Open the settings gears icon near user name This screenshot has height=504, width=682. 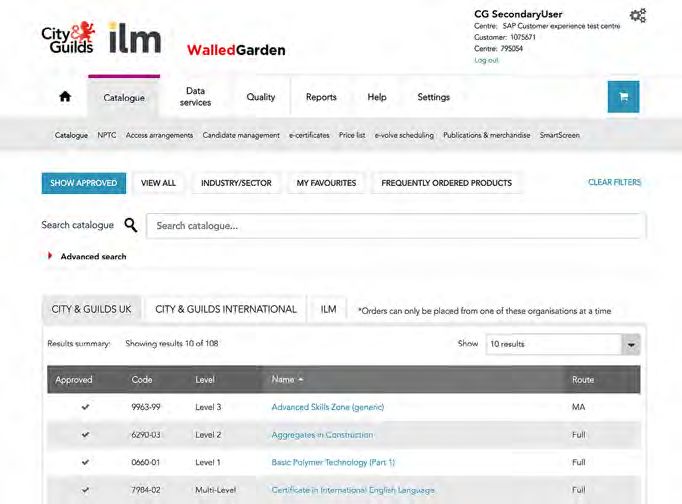[638, 16]
